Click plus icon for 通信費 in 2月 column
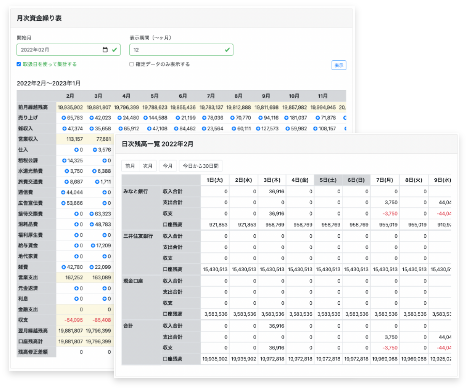468x390 pixels. (x=63, y=192)
